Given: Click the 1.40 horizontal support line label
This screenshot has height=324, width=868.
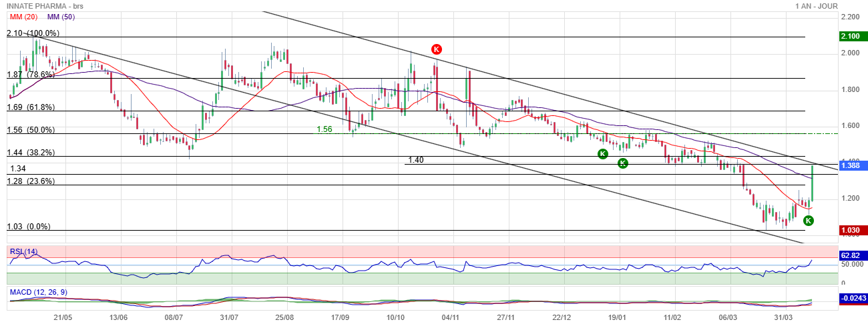Looking at the screenshot, I should coord(416,160).
